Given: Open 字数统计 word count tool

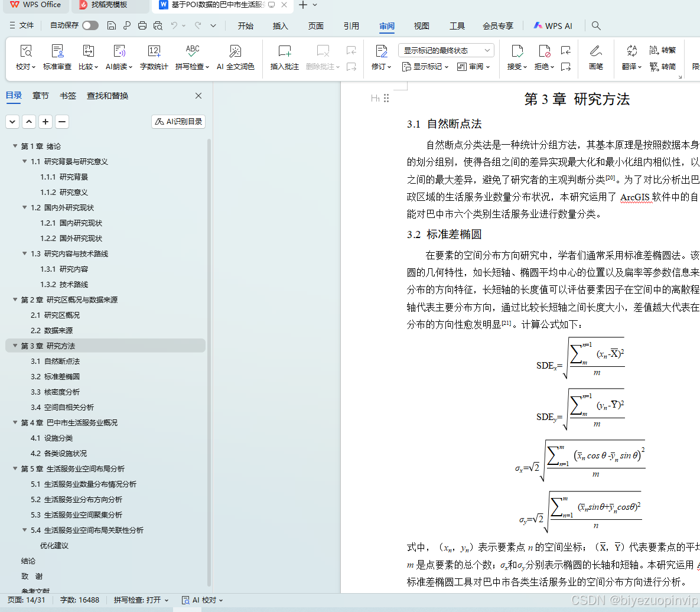Looking at the screenshot, I should click(154, 57).
